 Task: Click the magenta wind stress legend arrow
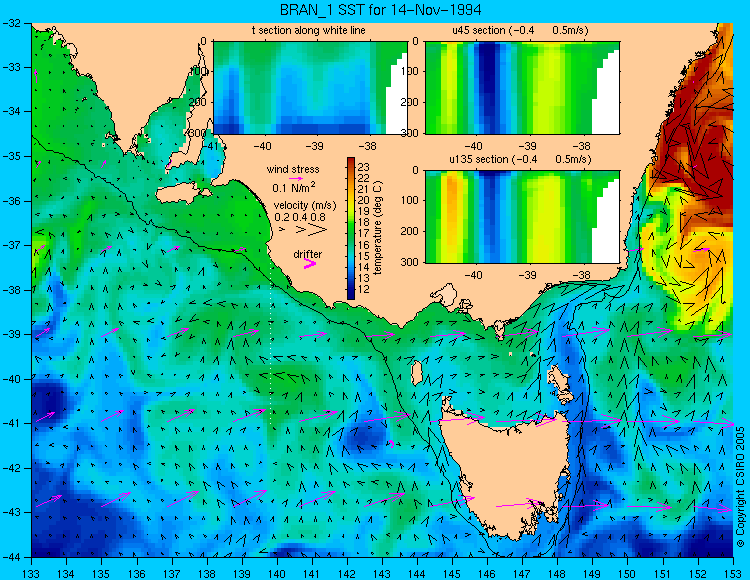[x=296, y=178]
